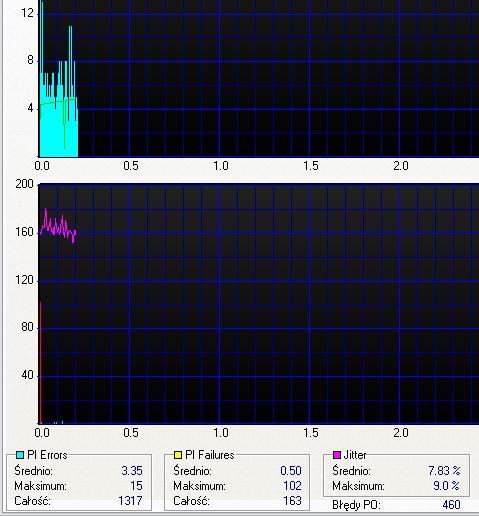Click the cyan PI Errors color swatch
The height and width of the screenshot is (516, 479).
[20, 455]
